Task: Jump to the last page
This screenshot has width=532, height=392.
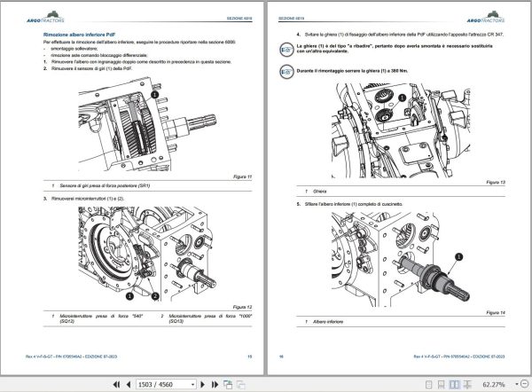Action: click(x=215, y=385)
